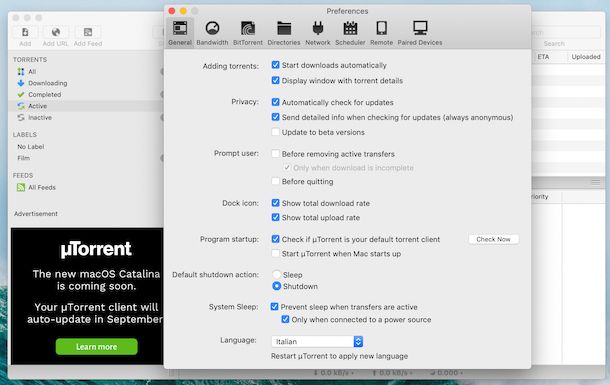610x385 pixels.
Task: Toggle Show total upload rate
Action: pyautogui.click(x=275, y=217)
